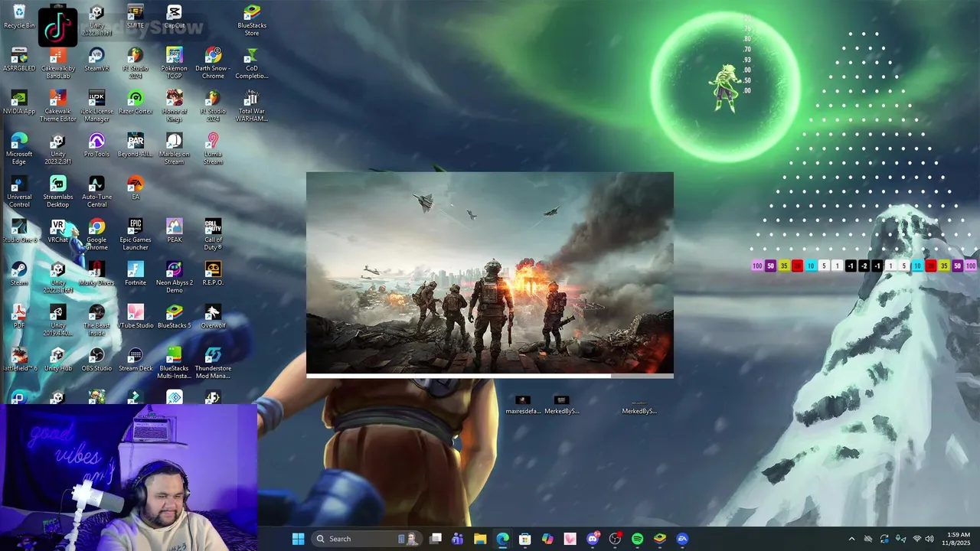Open Spotify from the taskbar

pos(637,539)
